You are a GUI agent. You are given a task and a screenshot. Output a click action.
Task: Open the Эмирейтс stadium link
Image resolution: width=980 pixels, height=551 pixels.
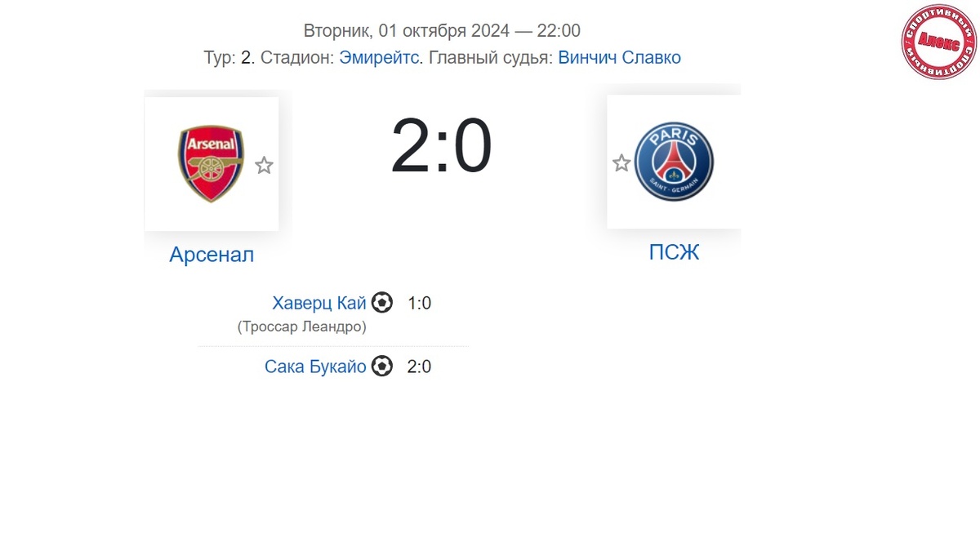point(379,58)
